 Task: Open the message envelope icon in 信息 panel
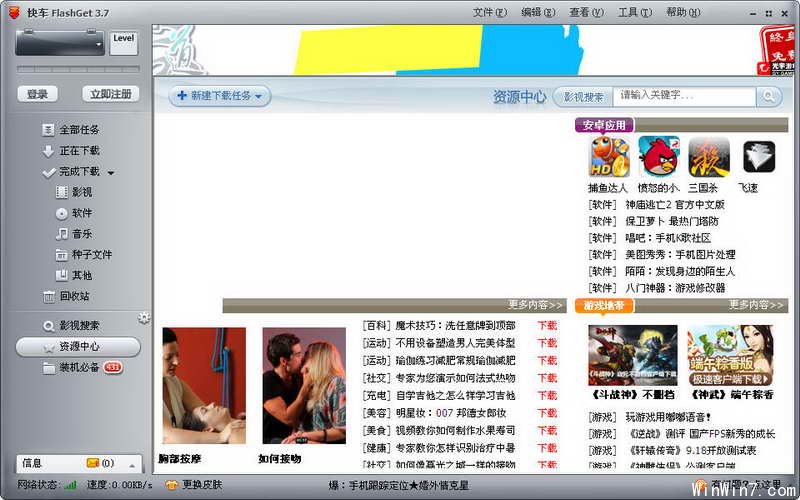click(93, 463)
